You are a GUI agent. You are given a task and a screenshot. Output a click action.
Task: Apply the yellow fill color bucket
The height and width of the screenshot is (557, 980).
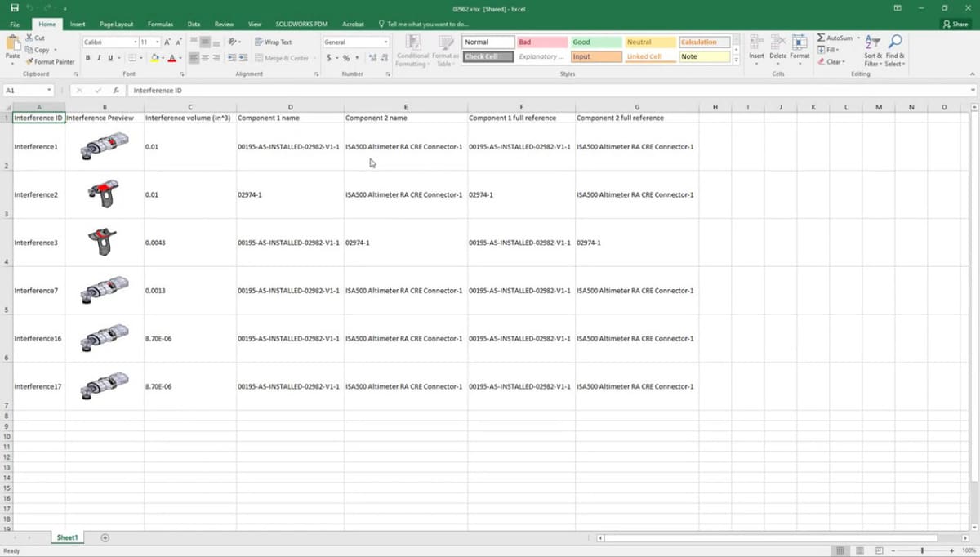154,58
